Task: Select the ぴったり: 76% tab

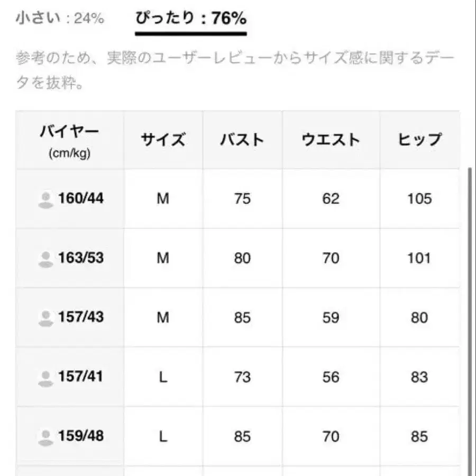Action: coord(191,20)
